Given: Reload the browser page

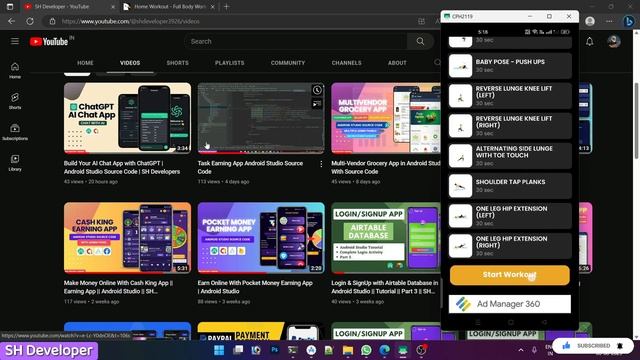Looking at the screenshot, I should click(30, 21).
